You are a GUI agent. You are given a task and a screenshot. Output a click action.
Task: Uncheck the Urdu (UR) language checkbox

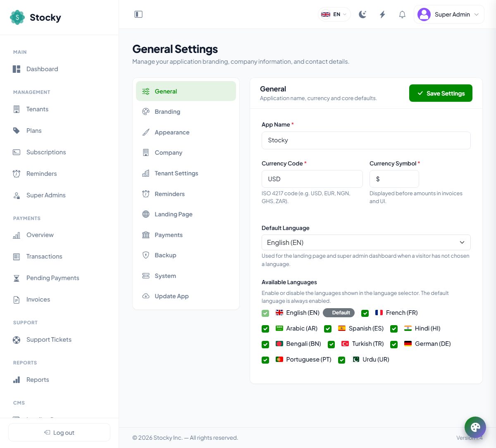coord(341,360)
